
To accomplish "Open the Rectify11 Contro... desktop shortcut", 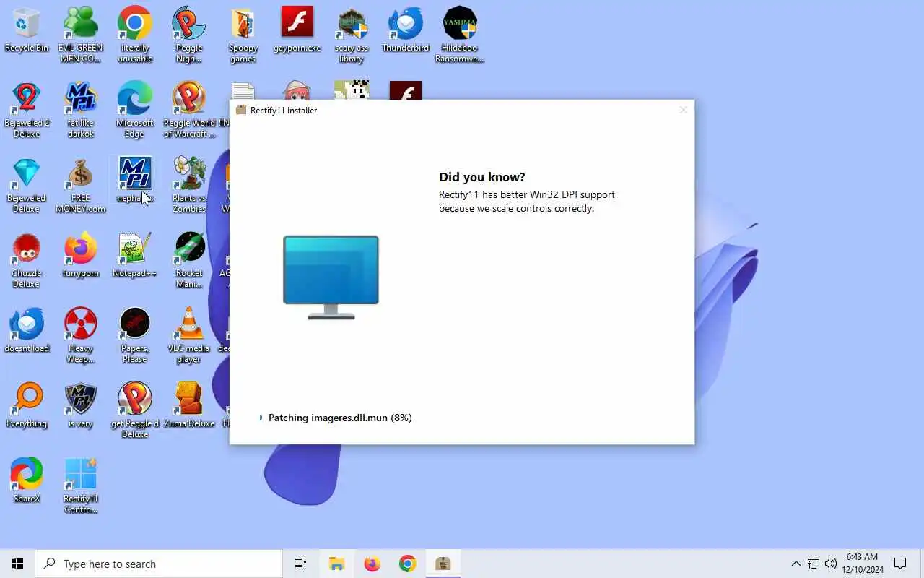I will (x=81, y=486).
